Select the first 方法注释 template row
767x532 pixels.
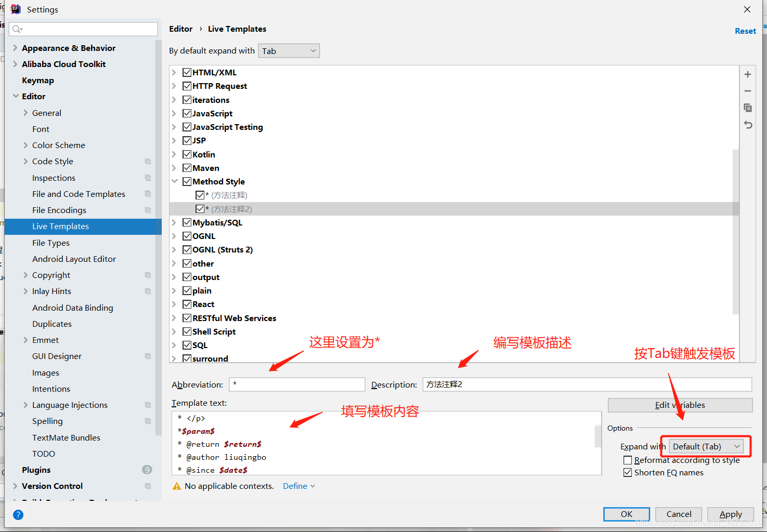[454, 195]
